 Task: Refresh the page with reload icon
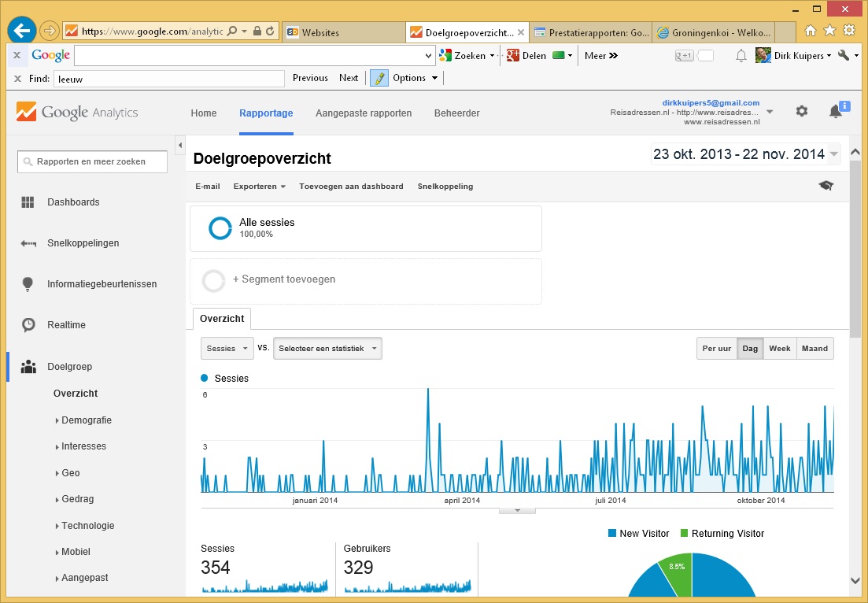[x=270, y=31]
